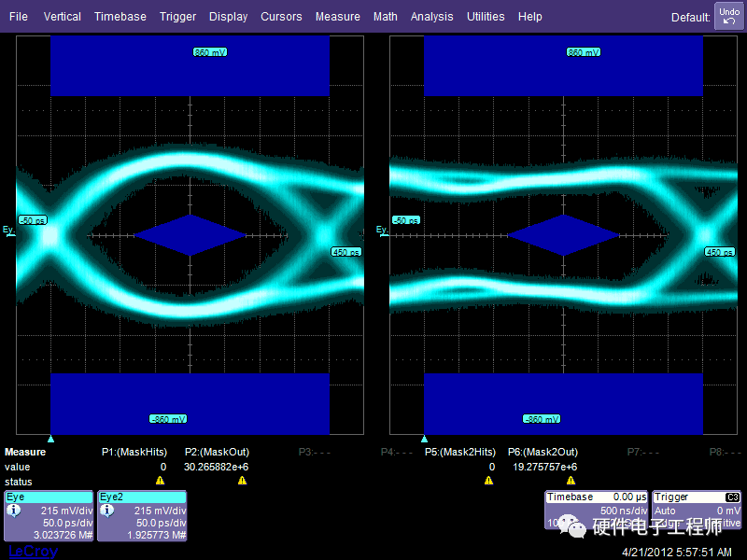Click the C3 trigger channel badge

732,497
